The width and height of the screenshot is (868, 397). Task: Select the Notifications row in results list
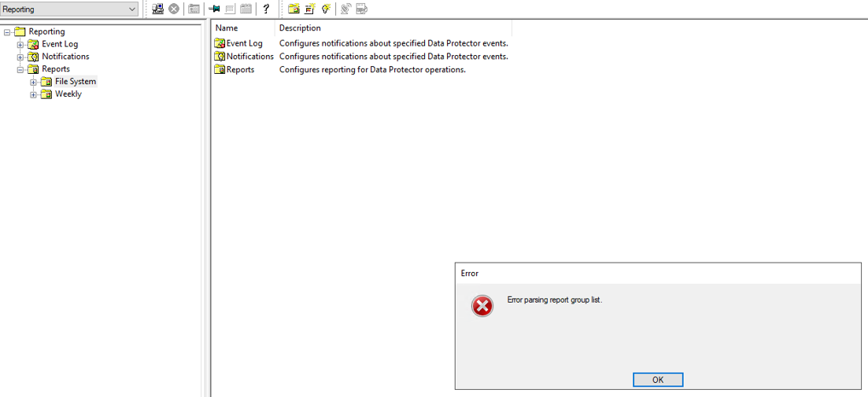pos(361,57)
